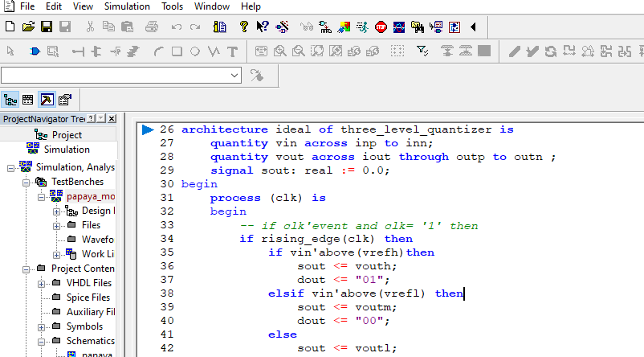The image size is (644, 357).
Task: Open the Tools menu
Action: 172,6
